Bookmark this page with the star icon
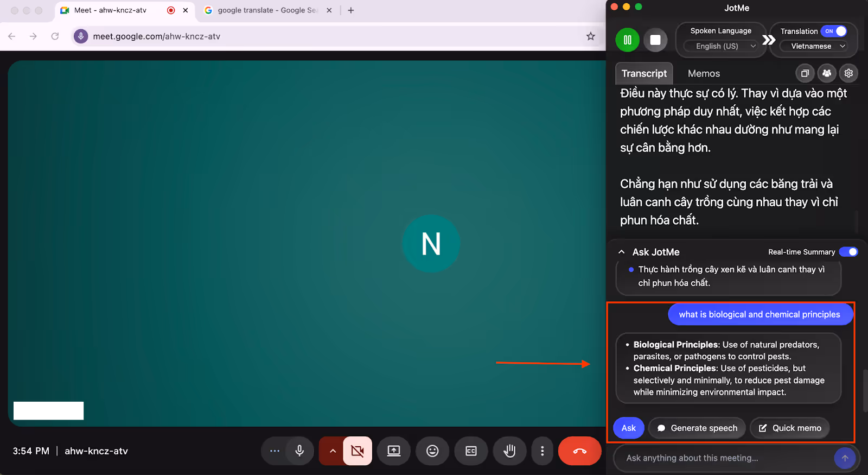 591,36
